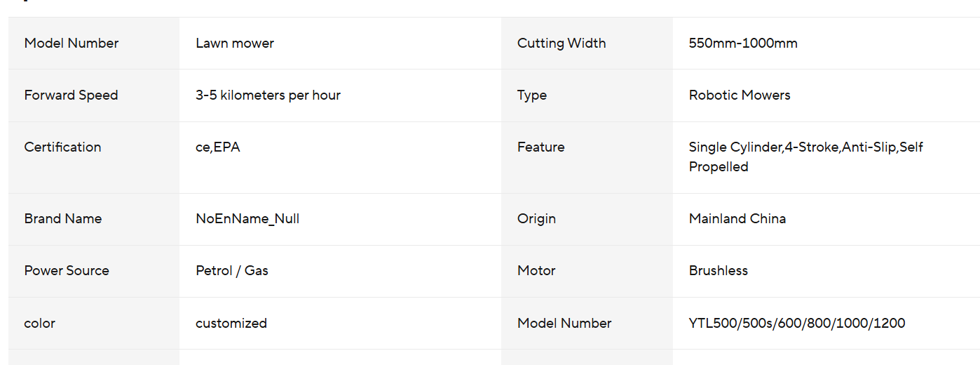
Task: Click the "Feature" label cell
Action: (540, 147)
